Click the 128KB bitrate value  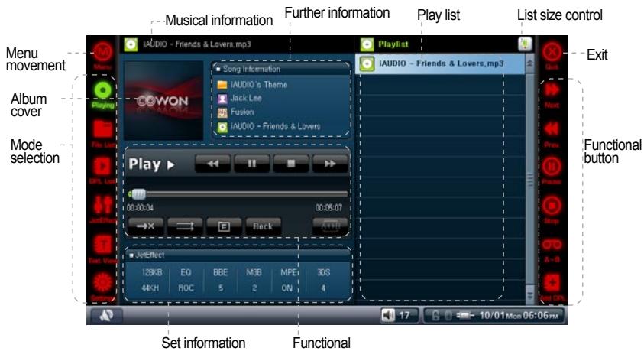point(151,272)
